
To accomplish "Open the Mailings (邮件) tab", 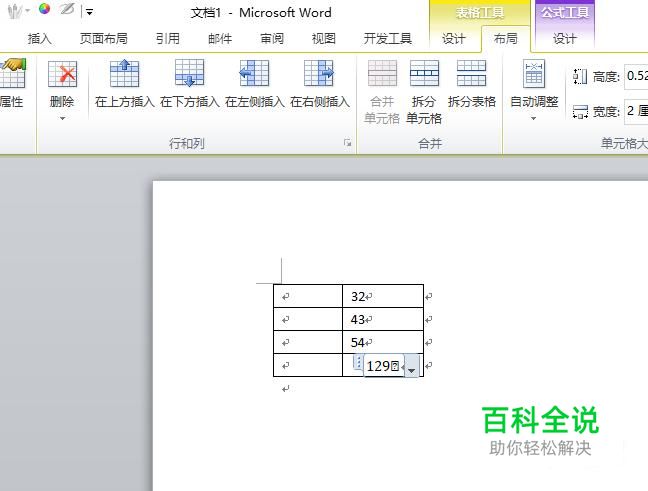I will point(220,39).
